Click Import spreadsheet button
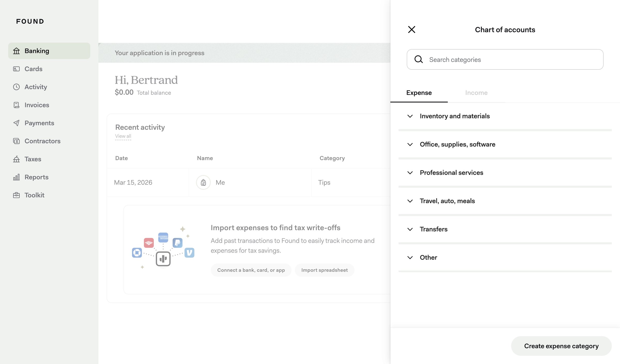 [324, 270]
